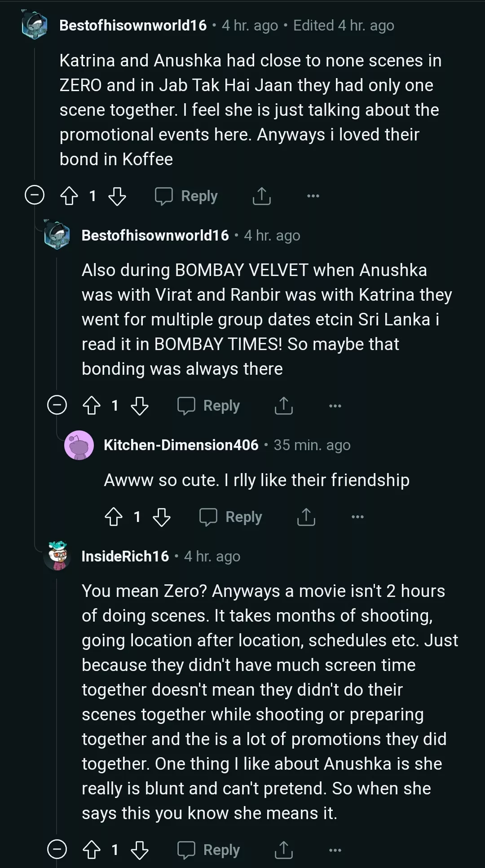Upvote InsideRich16's comment
Viewport: 485px width, 868px height.
[x=92, y=850]
